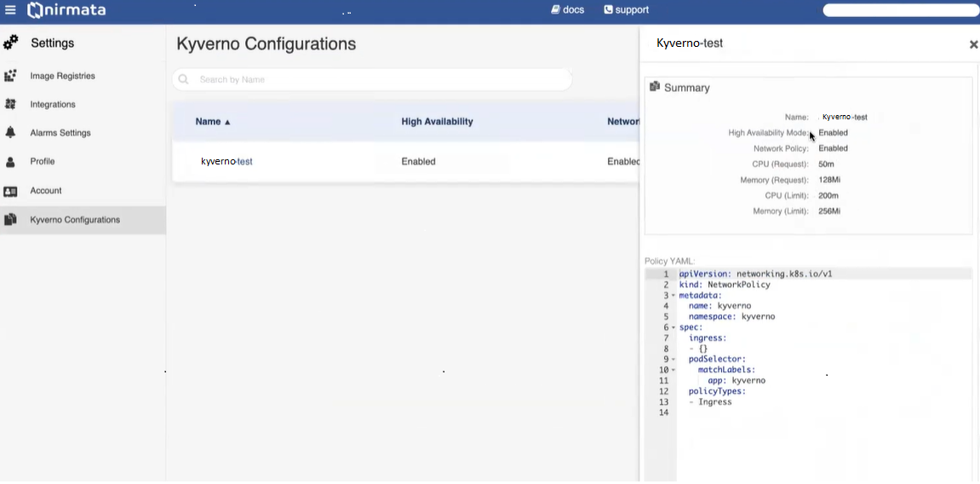Click the Kyverno-test name value in Summary
This screenshot has width=980, height=484.
[845, 117]
